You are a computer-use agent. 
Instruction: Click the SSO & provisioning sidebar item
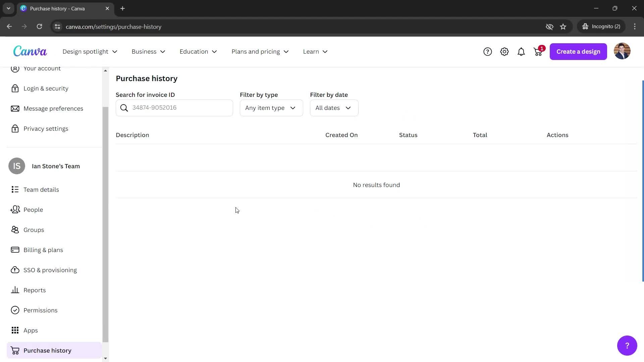point(50,269)
